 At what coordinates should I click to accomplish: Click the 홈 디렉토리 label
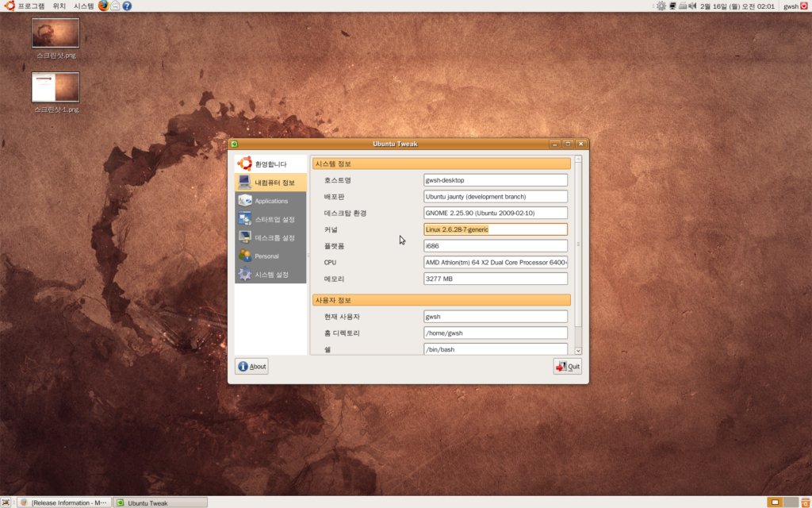pos(342,333)
